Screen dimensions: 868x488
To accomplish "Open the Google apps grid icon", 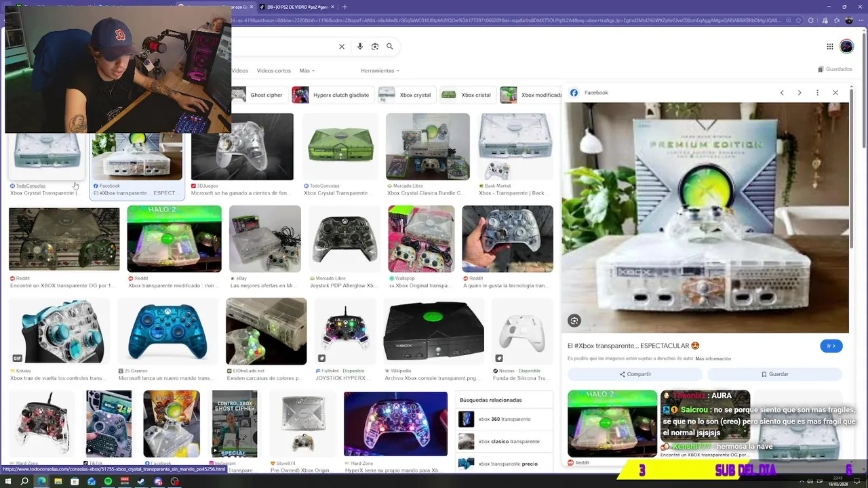I will click(830, 47).
